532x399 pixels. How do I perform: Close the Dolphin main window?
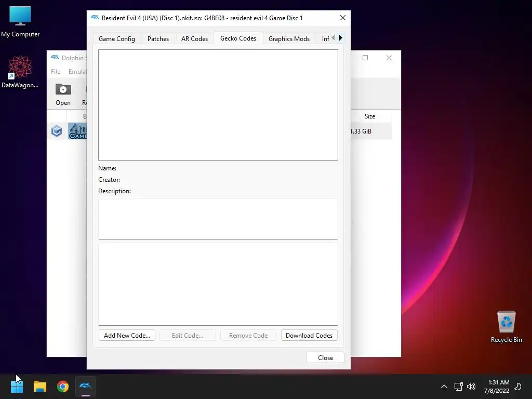(x=389, y=58)
